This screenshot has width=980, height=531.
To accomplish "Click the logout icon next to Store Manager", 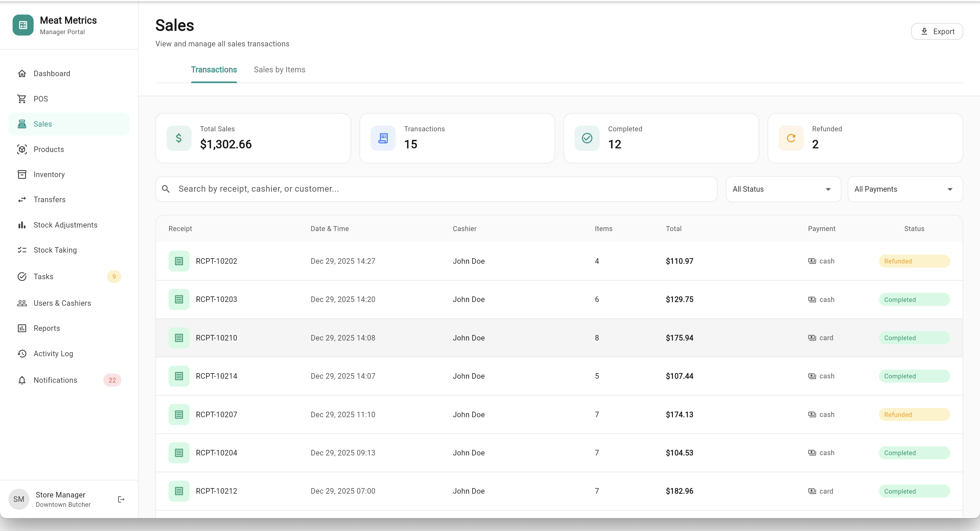I will (120, 499).
